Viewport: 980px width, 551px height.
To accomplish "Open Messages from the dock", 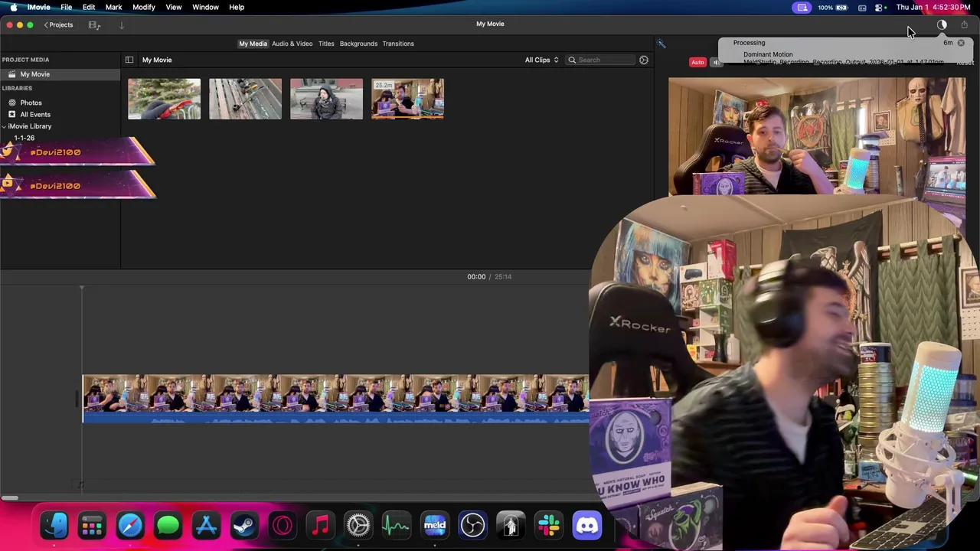I will [x=168, y=526].
